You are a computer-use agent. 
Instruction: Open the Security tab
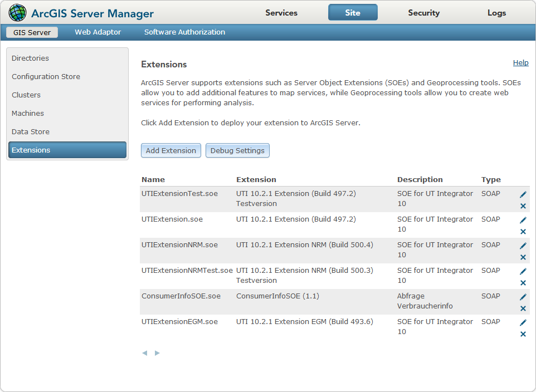tap(424, 13)
